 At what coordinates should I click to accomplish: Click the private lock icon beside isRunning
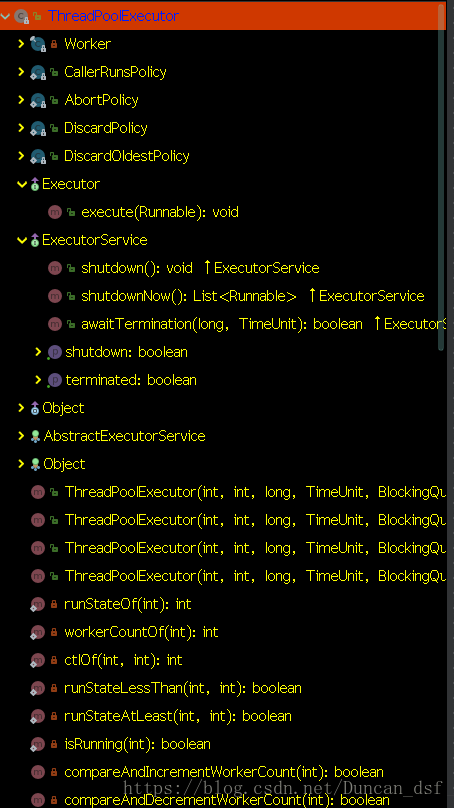click(x=54, y=744)
